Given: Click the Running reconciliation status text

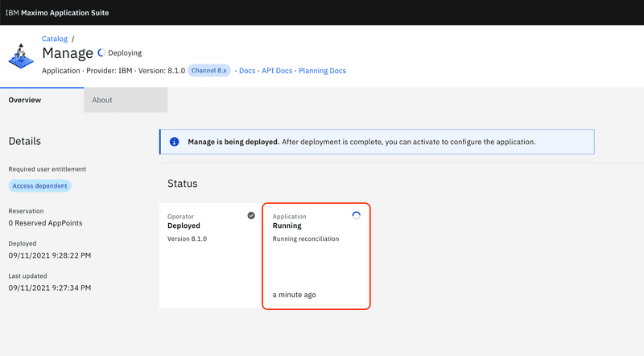Looking at the screenshot, I should tap(306, 239).
